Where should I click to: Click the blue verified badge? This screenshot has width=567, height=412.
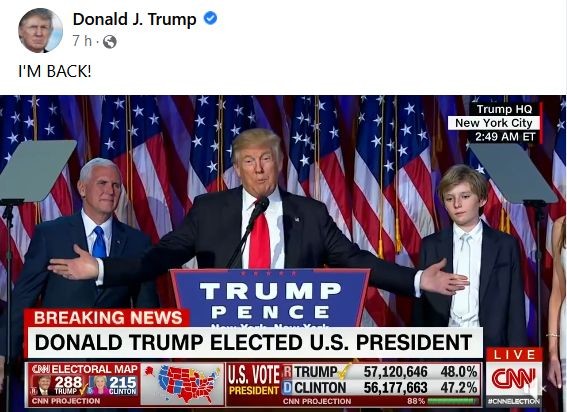[210, 18]
